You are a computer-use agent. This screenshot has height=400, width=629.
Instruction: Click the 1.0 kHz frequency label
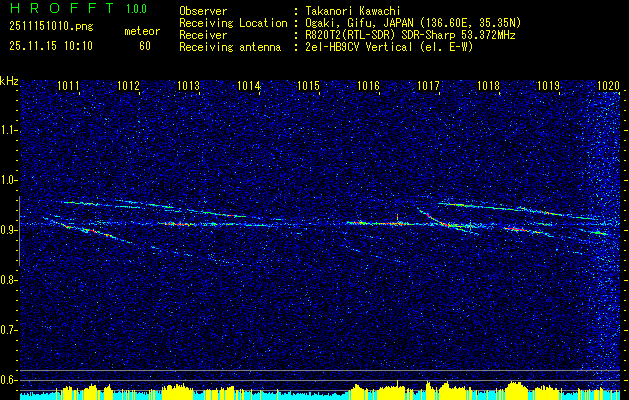[x=8, y=180]
